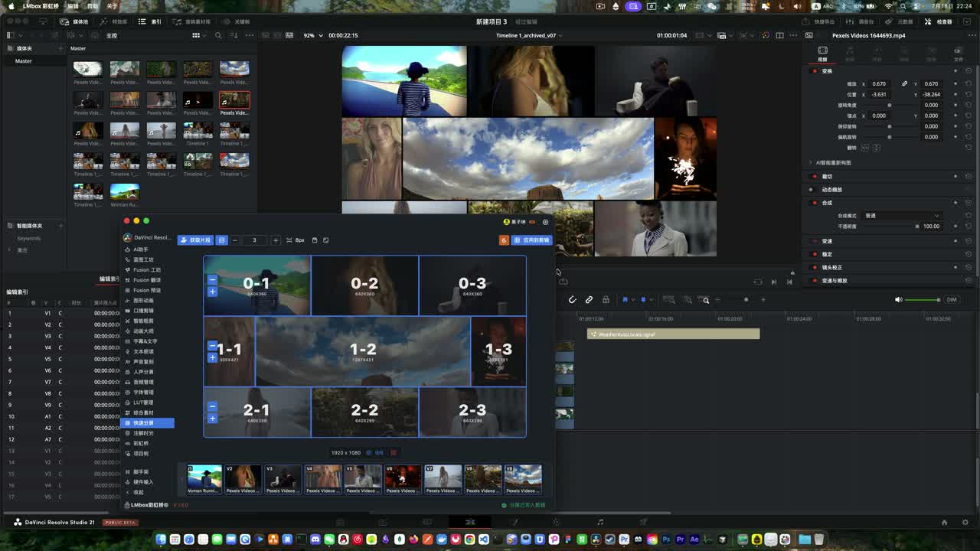Image resolution: width=980 pixels, height=551 pixels.
Task: Open the 特效库 effects library panel
Action: (114, 21)
